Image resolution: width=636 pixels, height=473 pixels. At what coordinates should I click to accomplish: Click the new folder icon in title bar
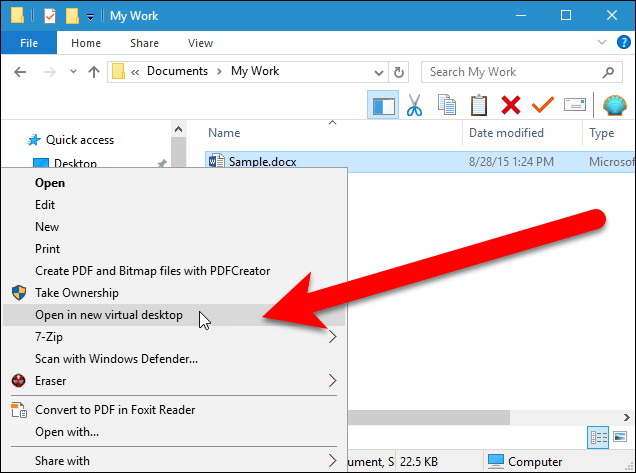click(72, 16)
